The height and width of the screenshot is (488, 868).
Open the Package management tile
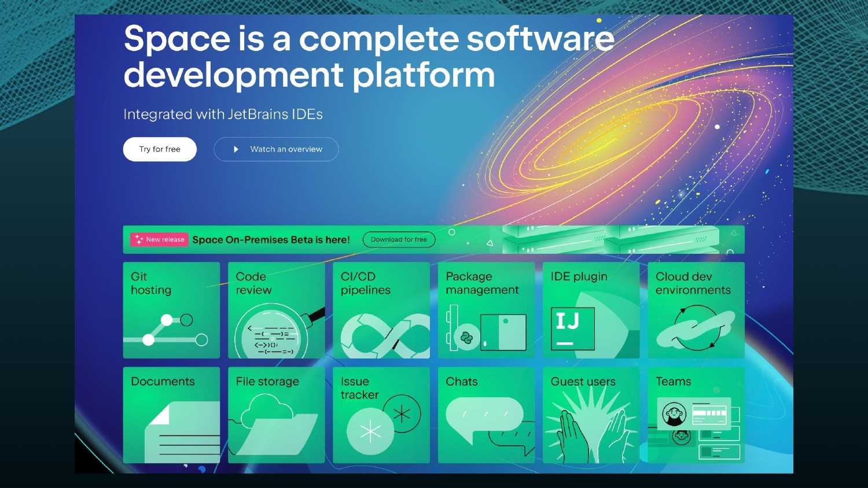487,310
